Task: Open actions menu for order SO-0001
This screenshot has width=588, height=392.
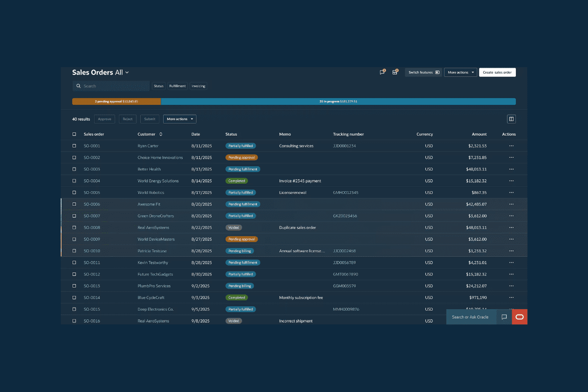Action: (511, 146)
